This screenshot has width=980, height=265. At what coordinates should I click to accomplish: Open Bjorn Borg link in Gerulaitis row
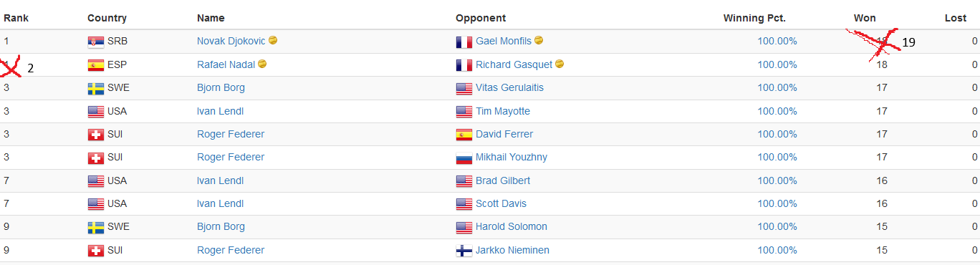pyautogui.click(x=221, y=87)
